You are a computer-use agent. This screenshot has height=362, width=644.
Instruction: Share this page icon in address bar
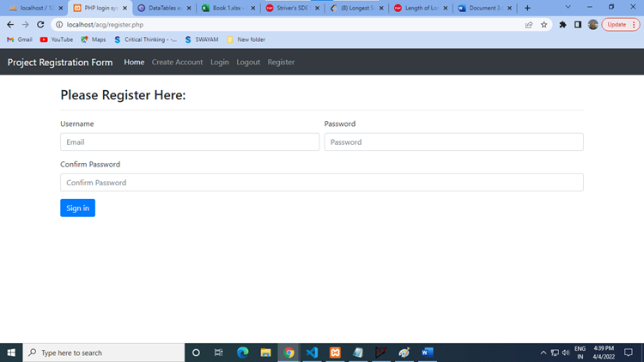pyautogui.click(x=529, y=25)
